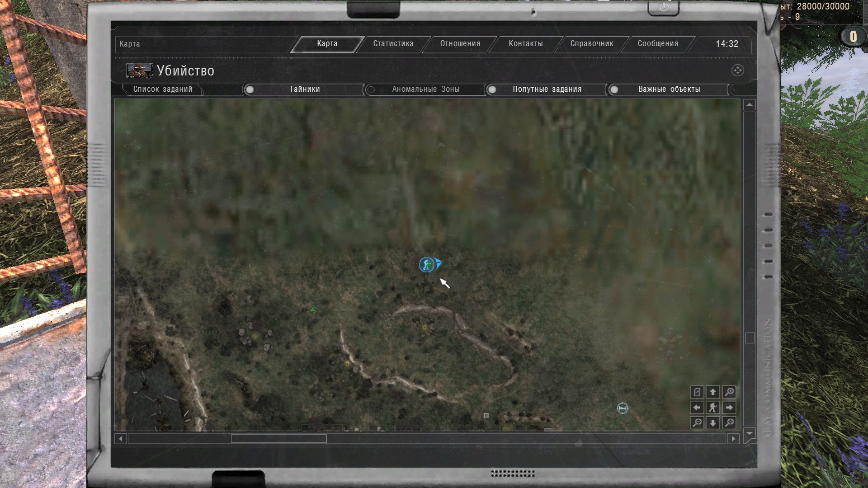
Task: Pan the map right with the arrow button
Action: (x=729, y=408)
